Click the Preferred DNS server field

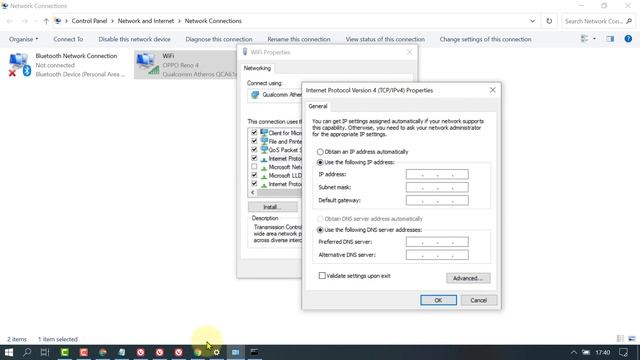[x=437, y=242]
